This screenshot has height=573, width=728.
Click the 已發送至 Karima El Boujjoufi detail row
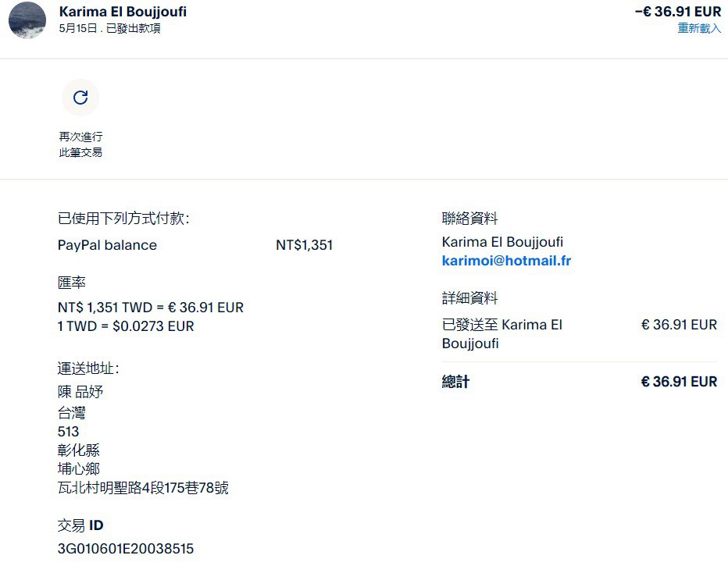(x=580, y=334)
